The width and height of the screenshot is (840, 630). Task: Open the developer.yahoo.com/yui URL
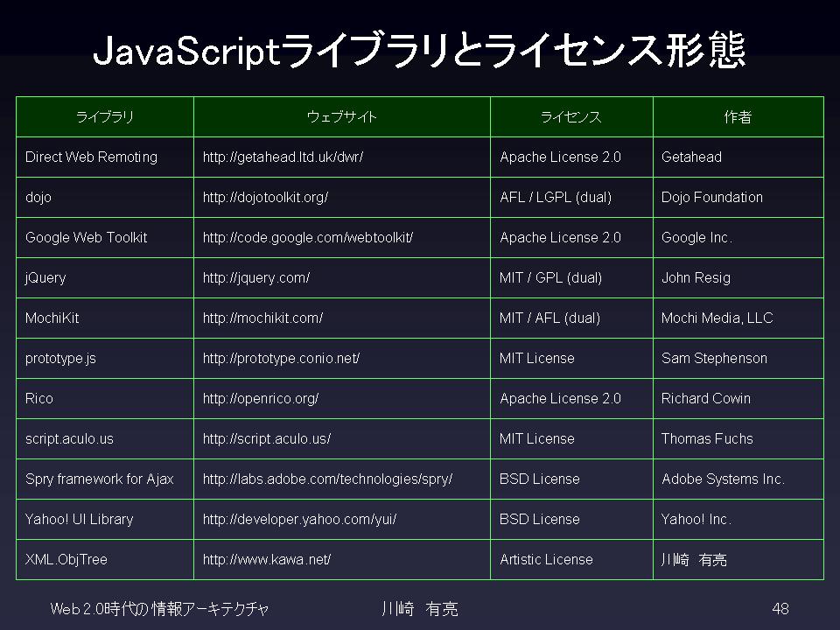tap(299, 519)
